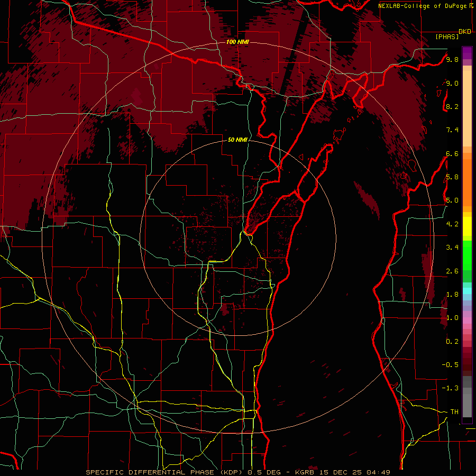The image size is (476, 476).
Task: Click the 9.0 legend value
Action: click(x=452, y=83)
